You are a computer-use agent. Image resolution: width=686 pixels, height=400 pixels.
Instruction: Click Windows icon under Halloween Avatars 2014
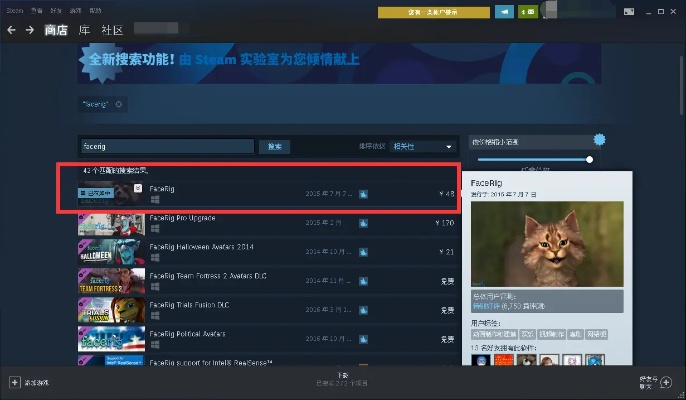click(x=154, y=257)
